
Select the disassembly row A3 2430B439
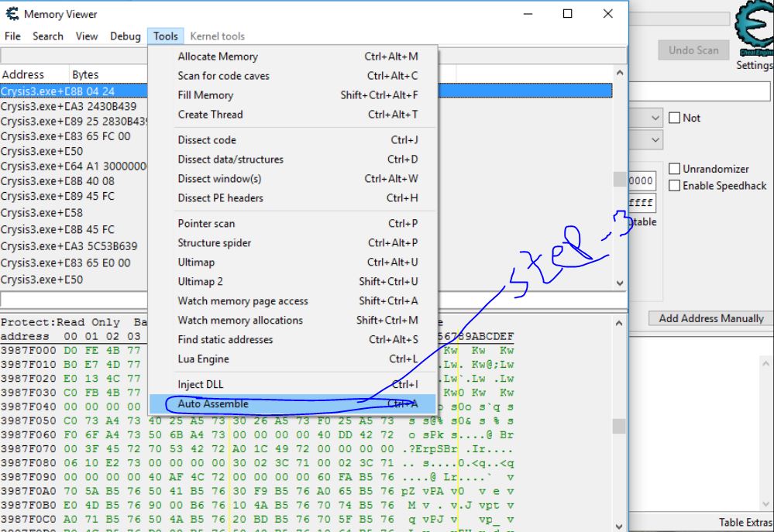click(x=74, y=106)
